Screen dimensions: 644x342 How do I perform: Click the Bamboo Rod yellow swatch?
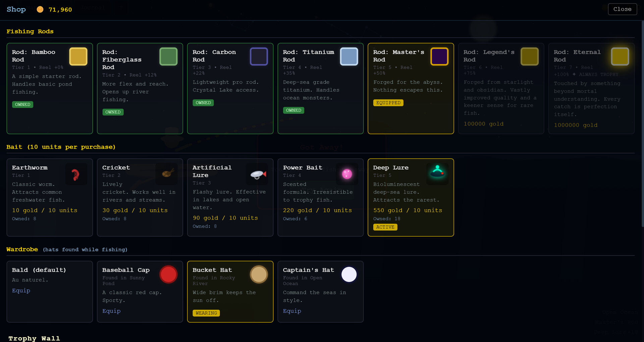[x=78, y=56]
